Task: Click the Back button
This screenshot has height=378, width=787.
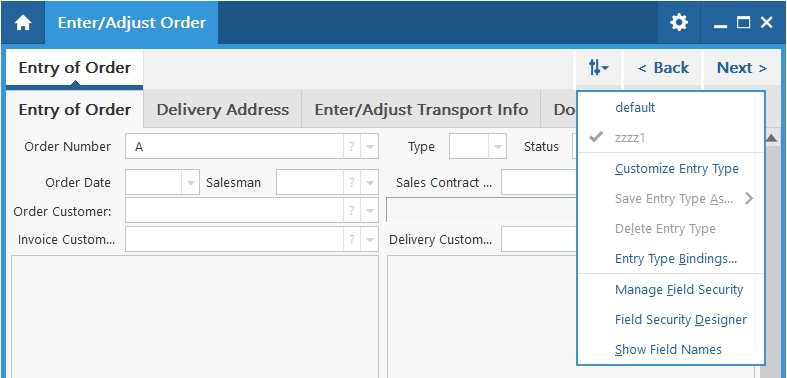Action: pyautogui.click(x=663, y=68)
